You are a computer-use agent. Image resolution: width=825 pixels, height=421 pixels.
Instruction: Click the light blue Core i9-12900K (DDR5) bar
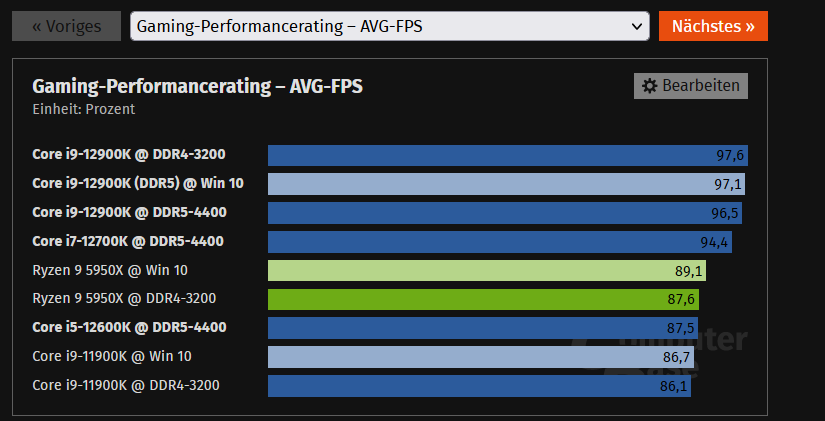click(506, 184)
